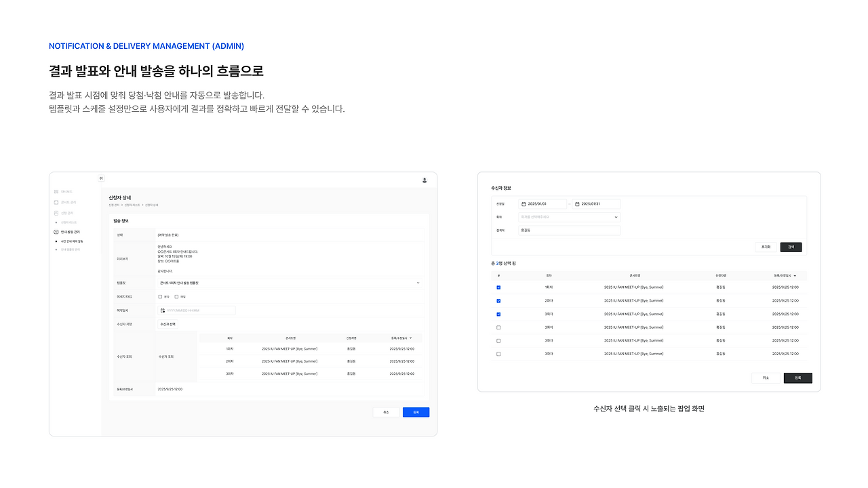Image resolution: width=868 pixels, height=488 pixels.
Task: Open 사전 안내 예약 발송 in the sidebar
Action: 72,241
